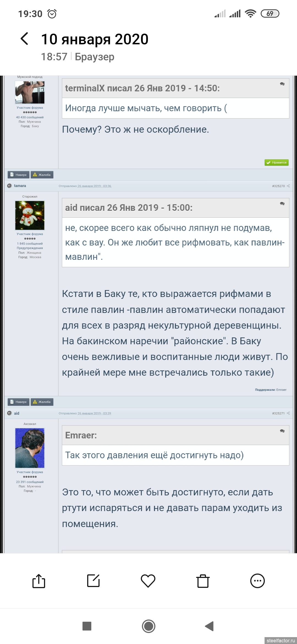Click the quote icon in terminalX quote header
This screenshot has width=297, height=644.
tap(282, 84)
